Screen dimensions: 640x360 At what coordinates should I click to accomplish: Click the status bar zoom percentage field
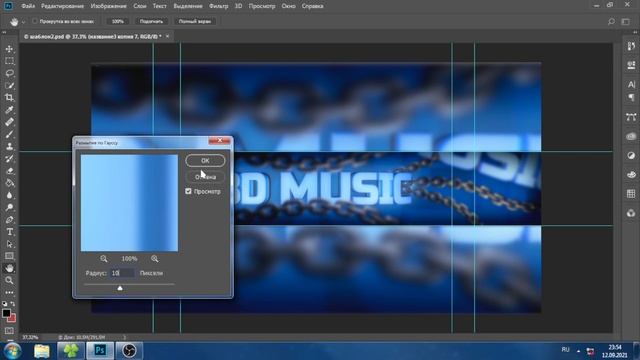click(30, 337)
